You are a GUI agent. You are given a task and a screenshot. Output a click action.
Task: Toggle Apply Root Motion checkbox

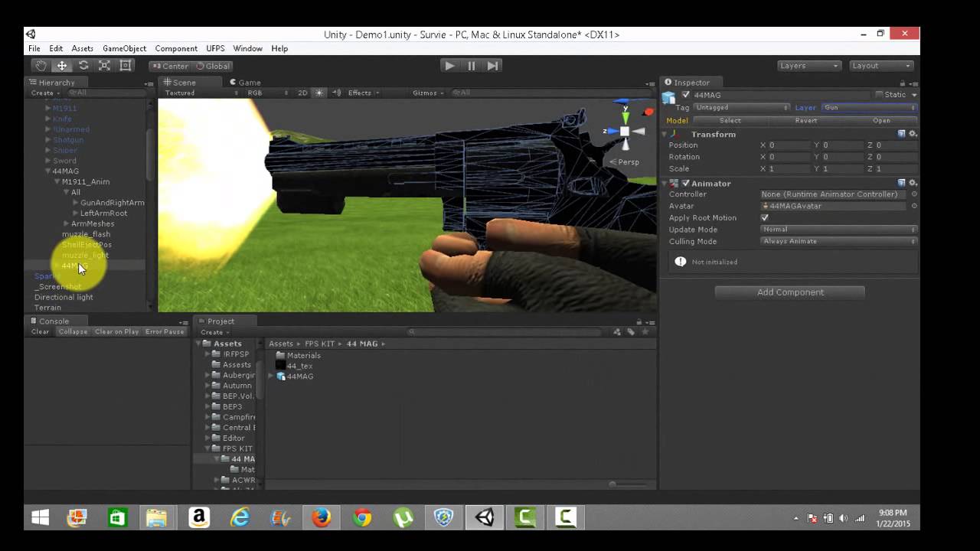click(765, 218)
